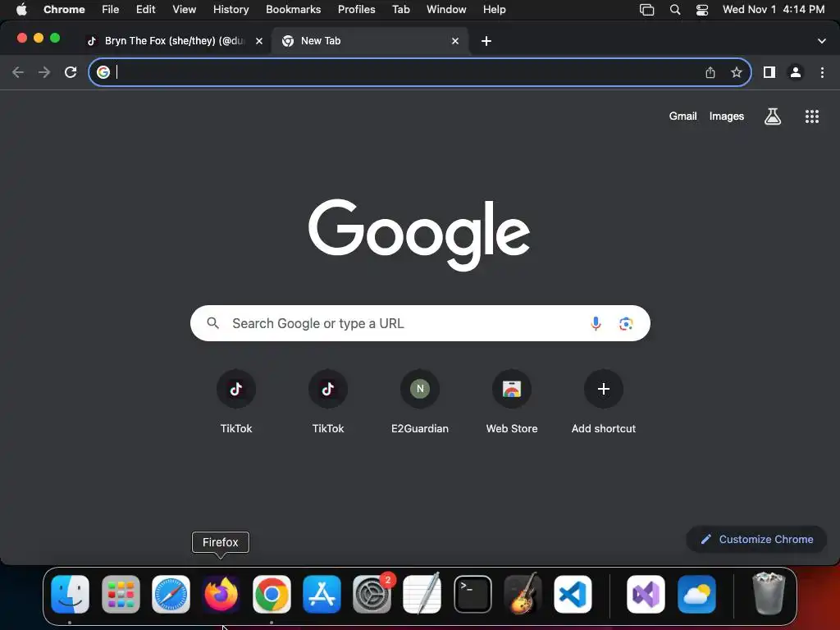The image size is (840, 630).
Task: Open the Chrome application menu
Action: point(64,10)
